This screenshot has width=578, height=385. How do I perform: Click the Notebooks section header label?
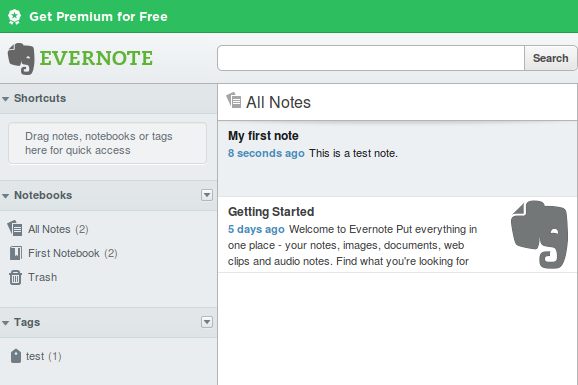click(43, 195)
